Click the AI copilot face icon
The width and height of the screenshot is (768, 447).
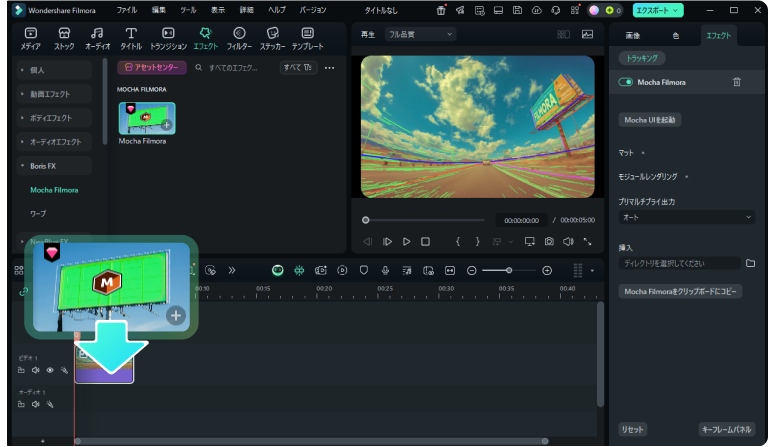pos(278,270)
